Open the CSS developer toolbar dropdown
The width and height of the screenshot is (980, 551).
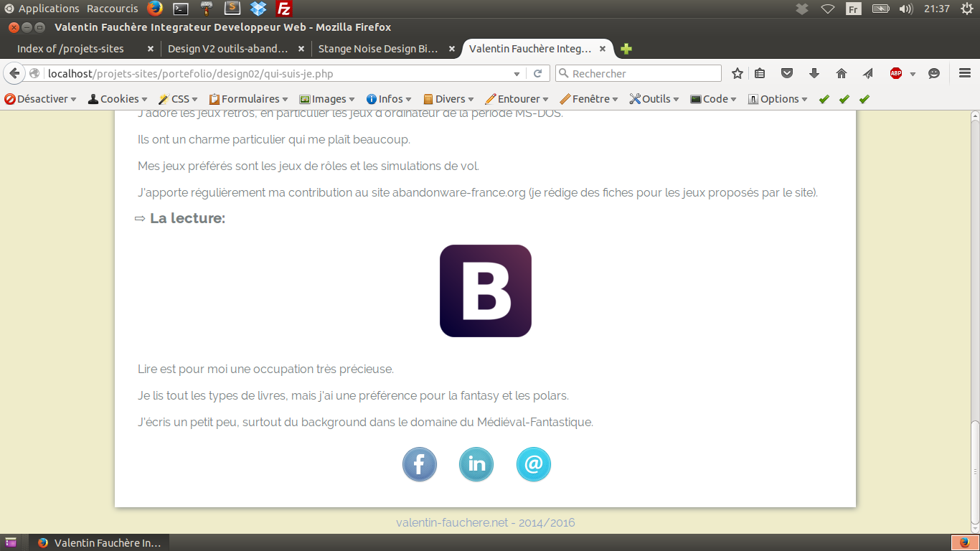pyautogui.click(x=179, y=99)
